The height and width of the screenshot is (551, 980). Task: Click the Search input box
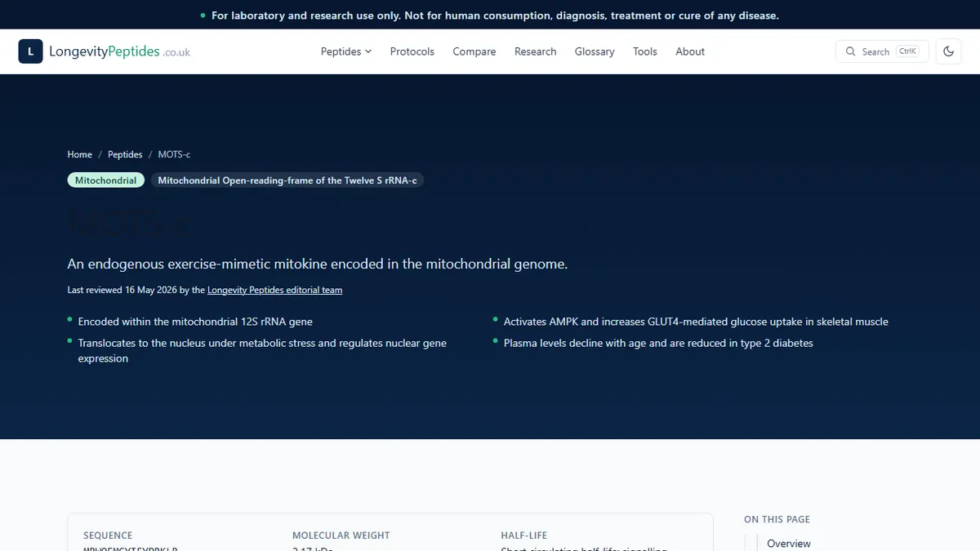click(x=882, y=51)
